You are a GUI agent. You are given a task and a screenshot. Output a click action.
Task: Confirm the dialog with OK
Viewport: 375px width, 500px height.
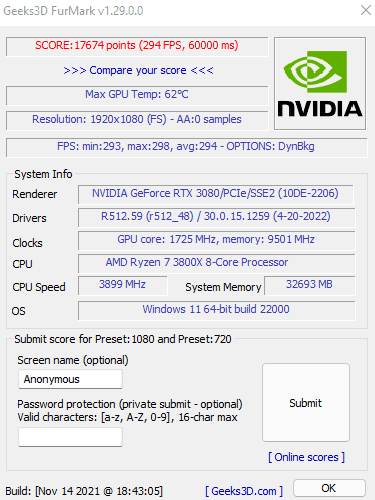click(x=329, y=488)
